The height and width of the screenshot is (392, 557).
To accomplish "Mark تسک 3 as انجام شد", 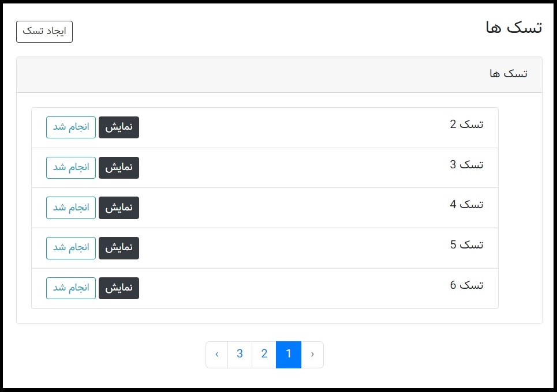I will 70,167.
